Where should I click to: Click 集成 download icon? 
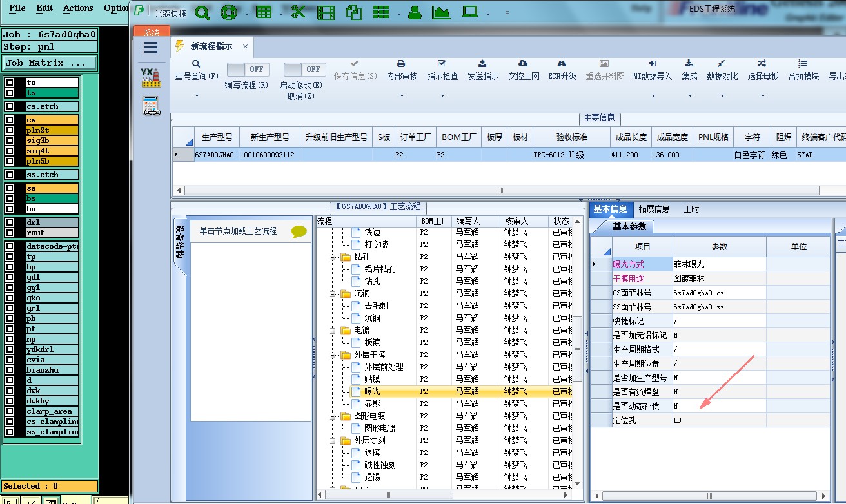click(689, 64)
